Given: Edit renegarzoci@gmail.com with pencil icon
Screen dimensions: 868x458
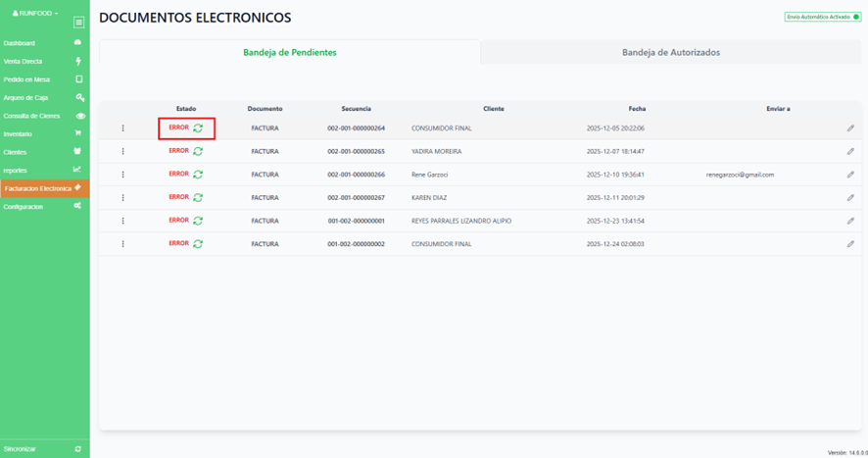Looking at the screenshot, I should click(850, 175).
